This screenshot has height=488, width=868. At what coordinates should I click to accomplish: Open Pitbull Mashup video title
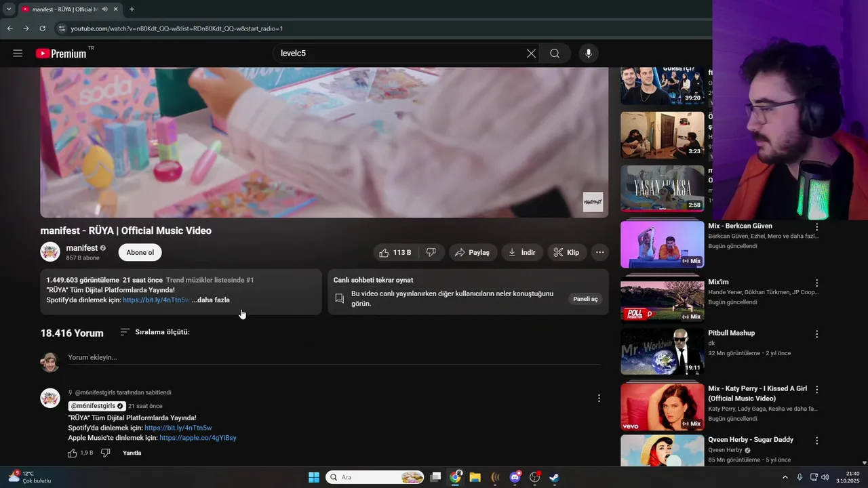coord(732,333)
